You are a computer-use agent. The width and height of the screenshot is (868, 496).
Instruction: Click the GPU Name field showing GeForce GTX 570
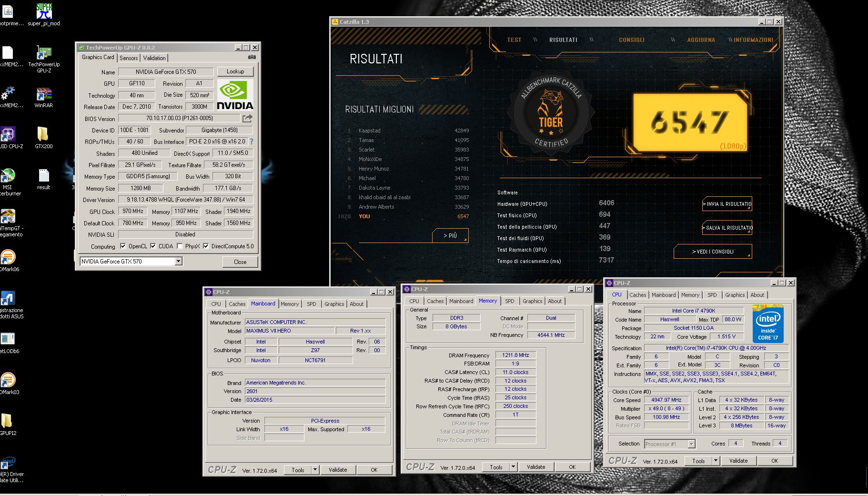[166, 72]
